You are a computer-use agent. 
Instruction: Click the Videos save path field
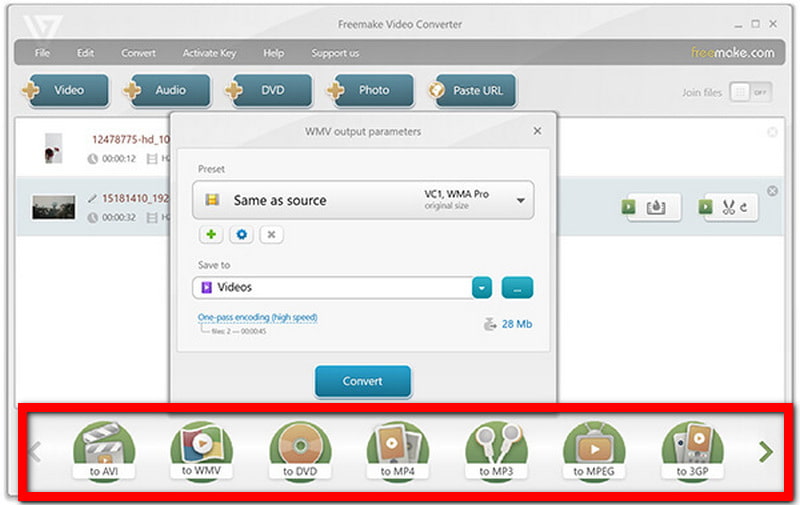(x=332, y=288)
